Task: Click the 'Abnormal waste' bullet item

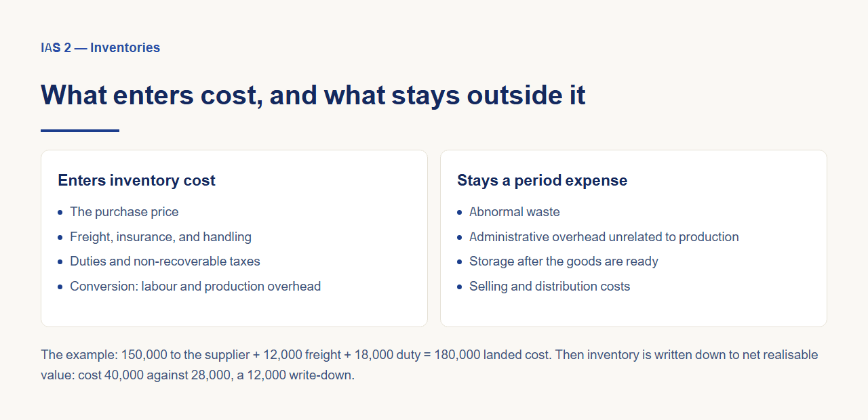Action: (x=515, y=212)
